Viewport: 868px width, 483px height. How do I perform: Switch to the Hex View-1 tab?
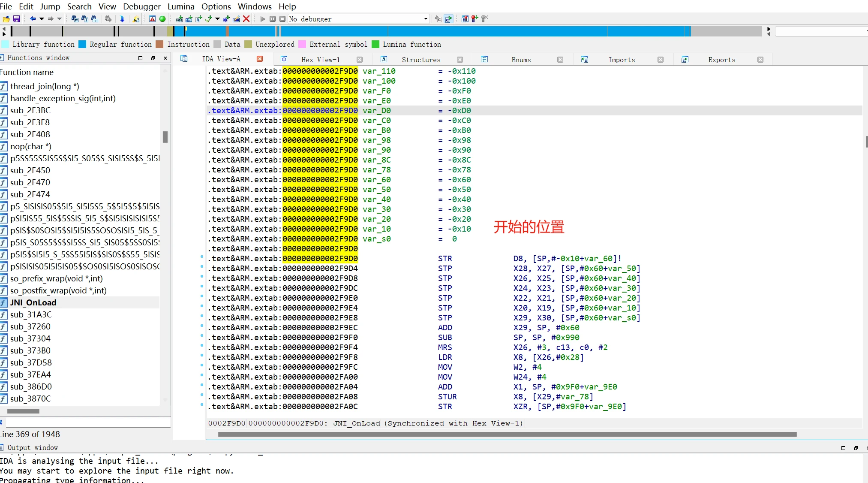(320, 60)
